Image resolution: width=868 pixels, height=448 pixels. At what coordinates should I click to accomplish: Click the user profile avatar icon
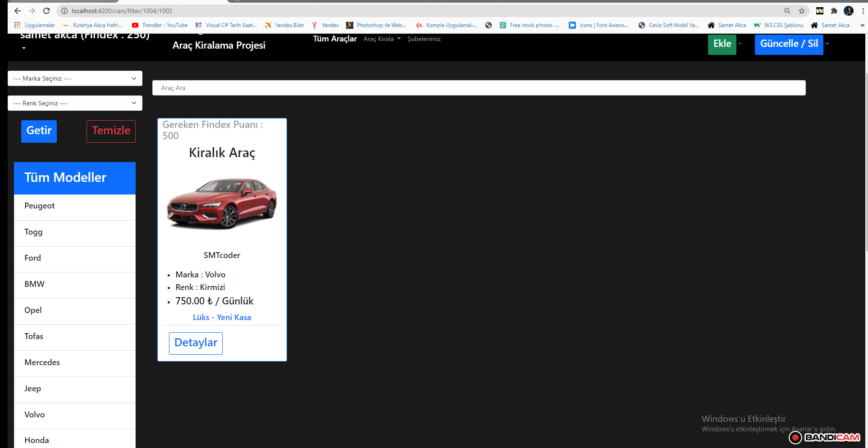[849, 11]
